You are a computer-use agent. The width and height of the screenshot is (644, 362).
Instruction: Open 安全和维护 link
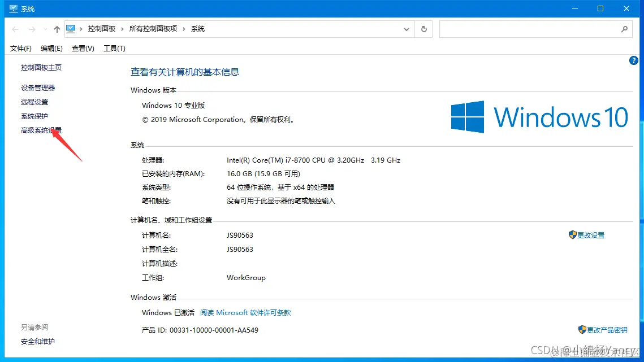pyautogui.click(x=38, y=342)
